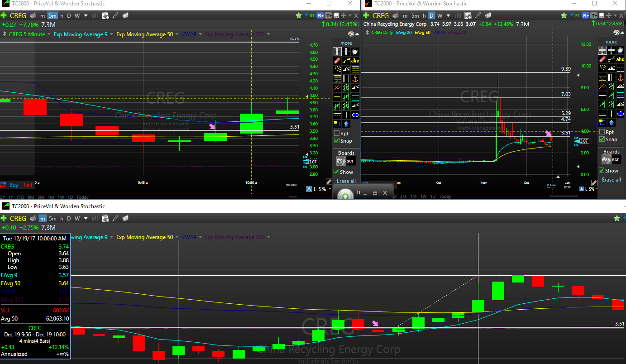Choose the blue ellipse tool in the 5-minute window
626x364 pixels.
click(x=355, y=115)
